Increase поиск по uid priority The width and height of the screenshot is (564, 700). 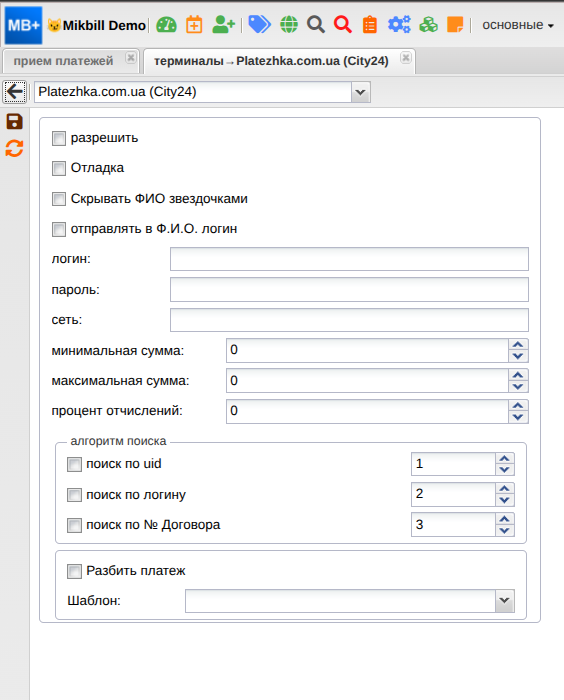505,458
